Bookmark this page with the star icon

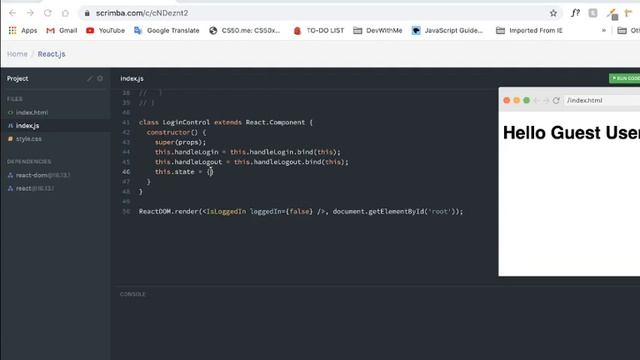tap(553, 13)
